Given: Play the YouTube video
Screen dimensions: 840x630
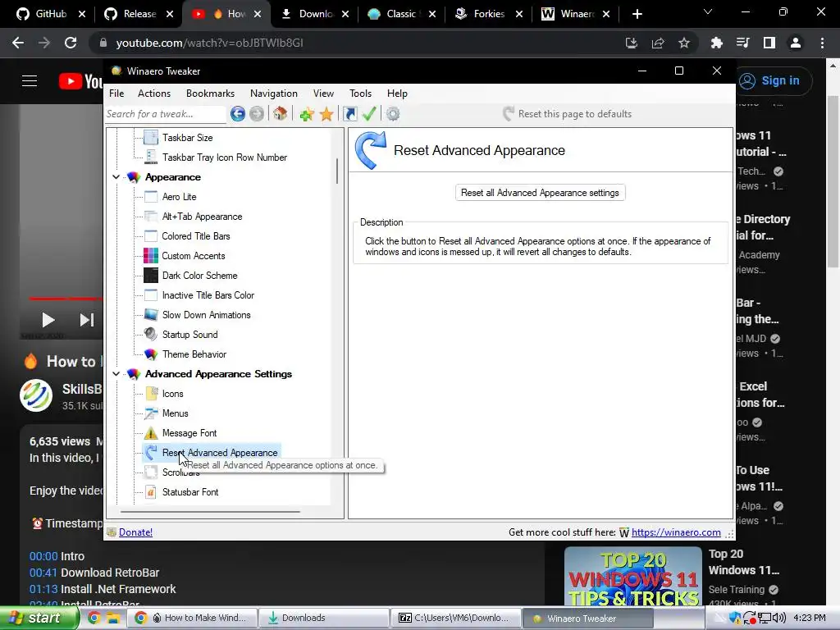Looking at the screenshot, I should point(48,320).
